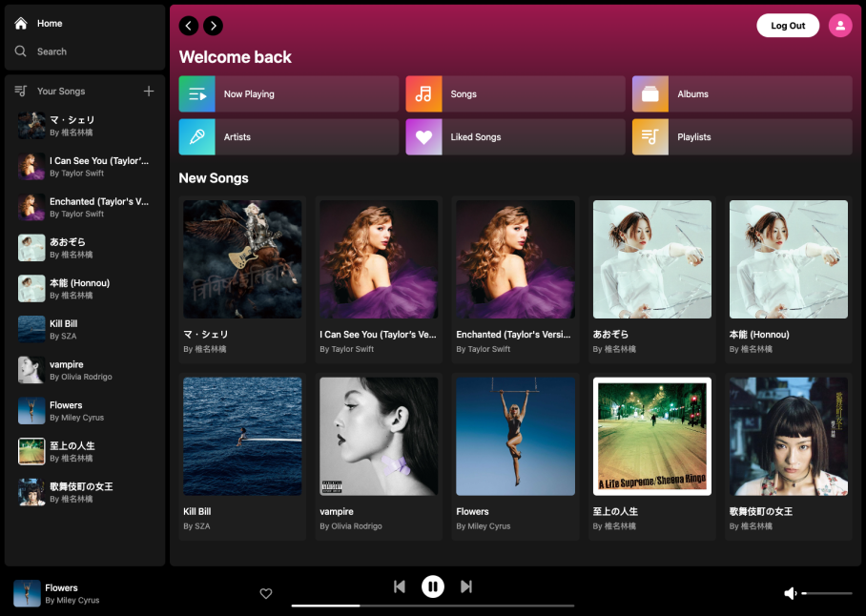
Task: Open the Now Playing tile
Action: [x=288, y=94]
